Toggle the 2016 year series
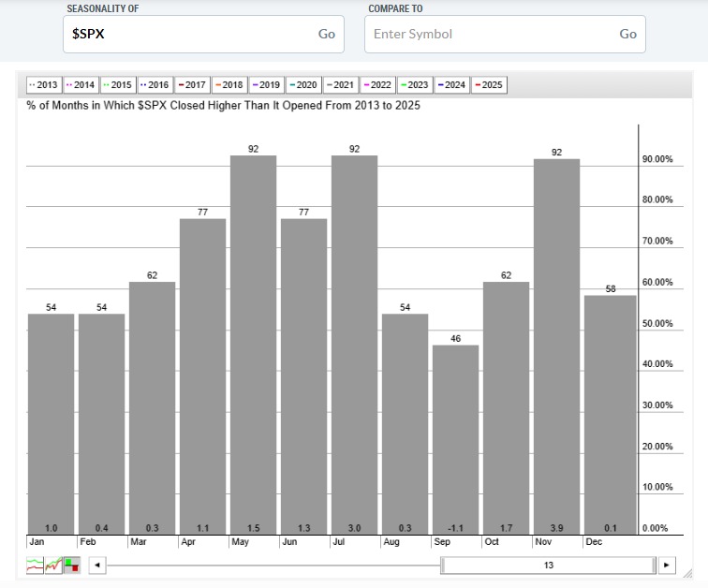The width and height of the screenshot is (708, 588). coord(155,85)
